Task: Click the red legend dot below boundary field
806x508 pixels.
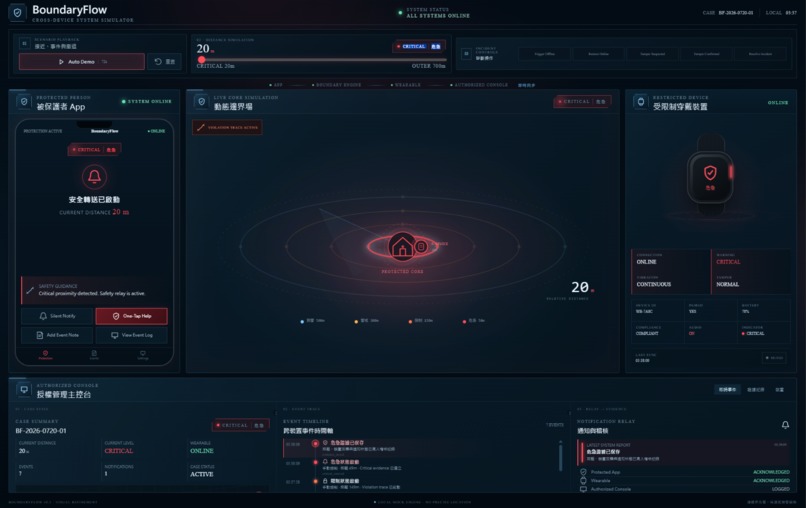Action: coord(464,321)
